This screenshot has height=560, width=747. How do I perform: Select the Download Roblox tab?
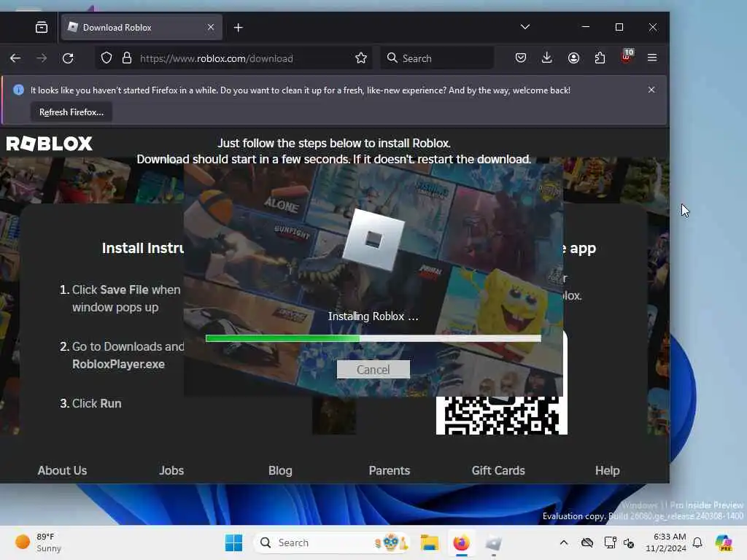coord(142,27)
